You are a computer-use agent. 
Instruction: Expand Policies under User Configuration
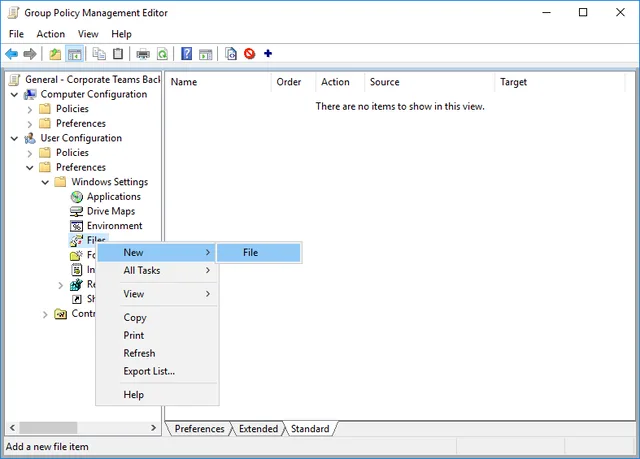click(29, 153)
